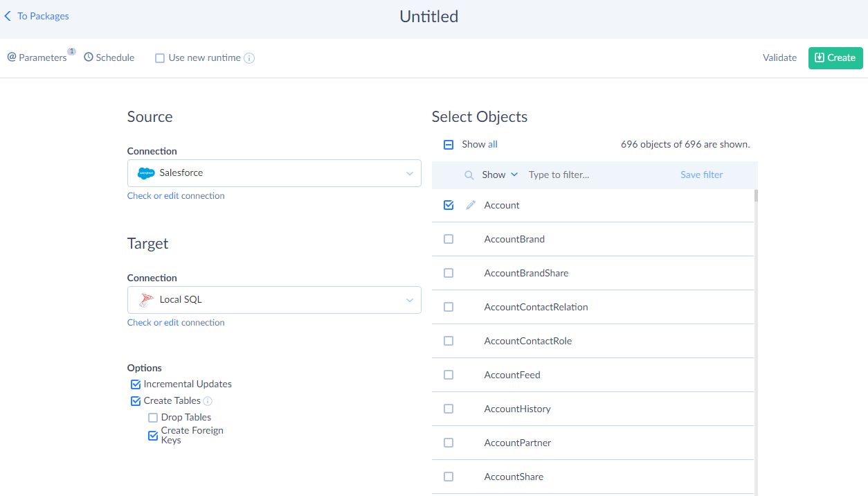The height and width of the screenshot is (496, 868).
Task: Expand the Target connection dropdown showing Local SQL
Action: 274,300
